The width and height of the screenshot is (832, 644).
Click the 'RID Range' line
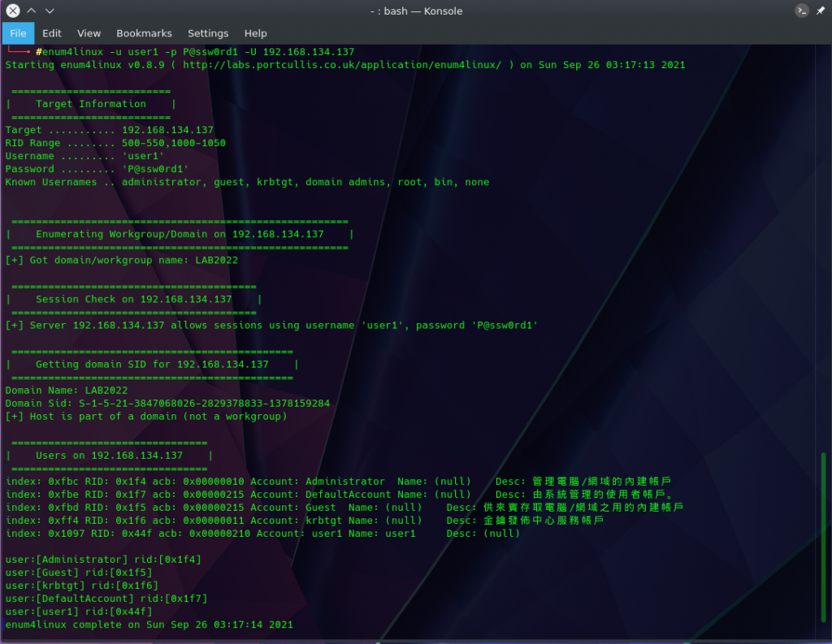click(x=115, y=143)
